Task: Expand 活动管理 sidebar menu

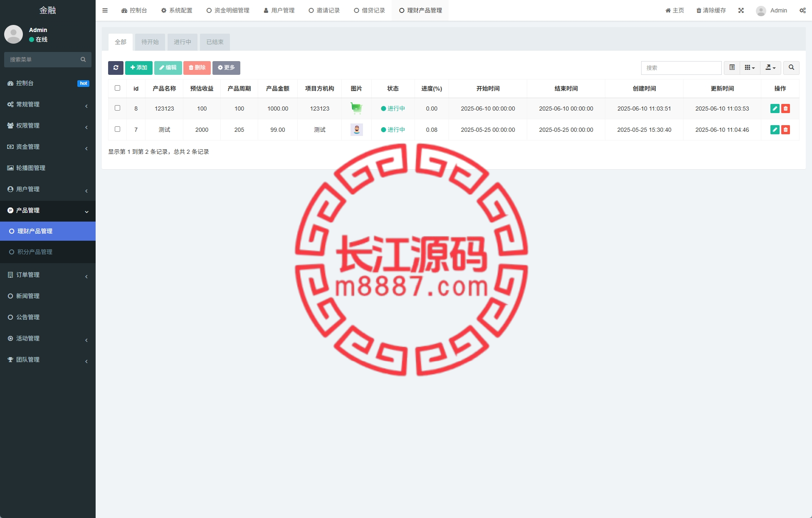Action: 48,338
